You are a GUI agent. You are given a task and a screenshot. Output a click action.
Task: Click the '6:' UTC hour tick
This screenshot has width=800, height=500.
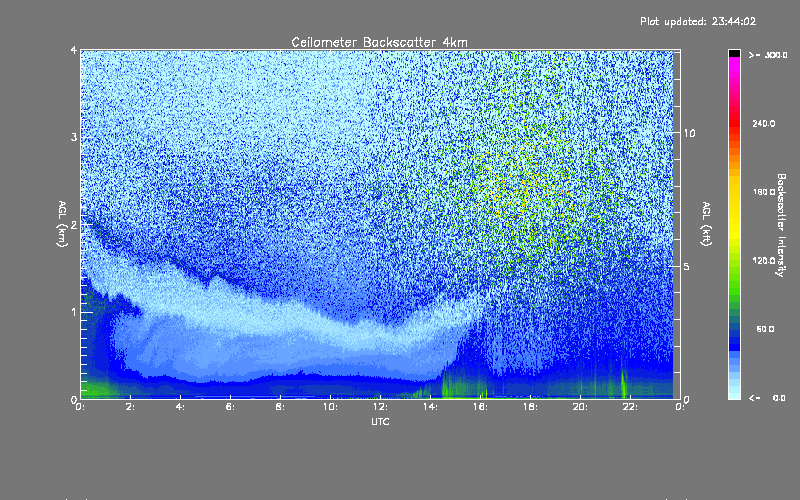point(231,407)
